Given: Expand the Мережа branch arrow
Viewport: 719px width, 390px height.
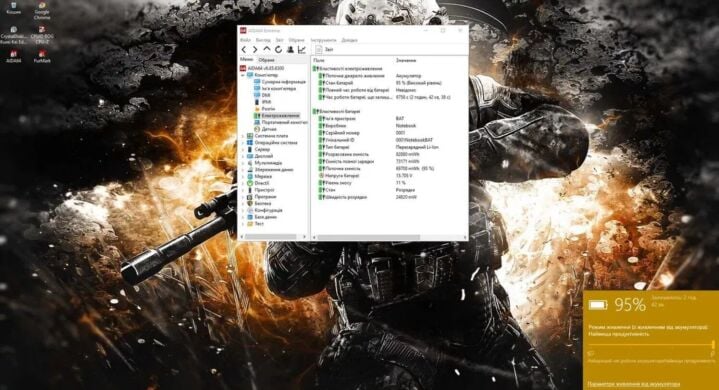Looking at the screenshot, I should tap(243, 176).
